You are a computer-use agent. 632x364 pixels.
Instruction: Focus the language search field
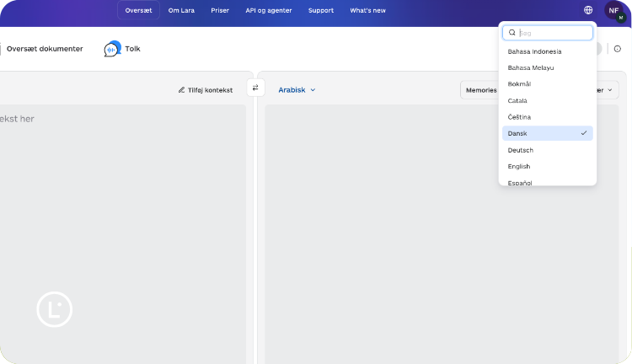coord(548,33)
